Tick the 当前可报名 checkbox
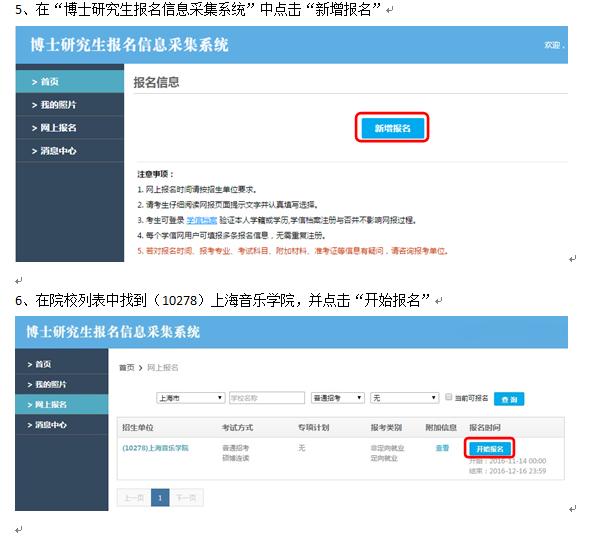Image resolution: width=616 pixels, height=536 pixels. pyautogui.click(x=449, y=397)
